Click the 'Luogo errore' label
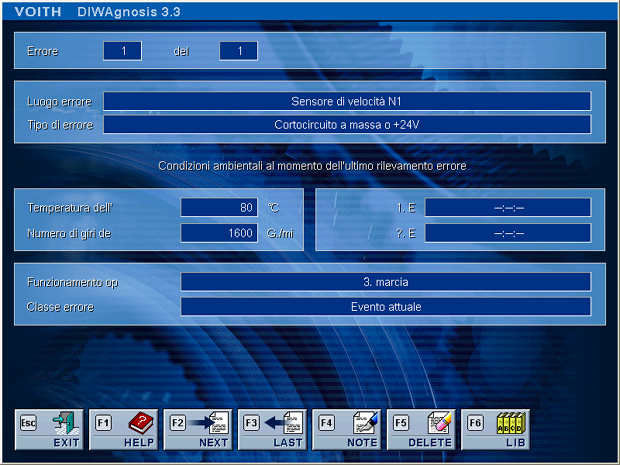The image size is (620, 465). 59,102
